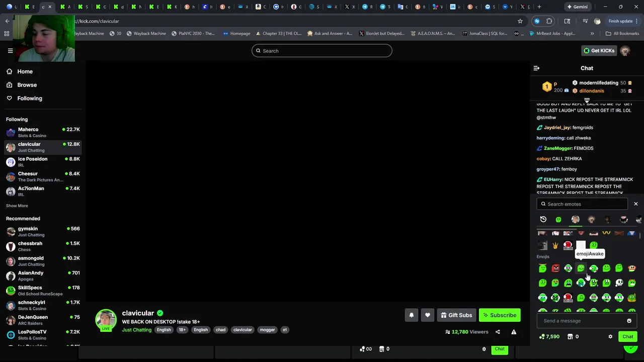Screen dimensions: 644x362
Task: Click the Get KICKs button
Action: (x=599, y=51)
